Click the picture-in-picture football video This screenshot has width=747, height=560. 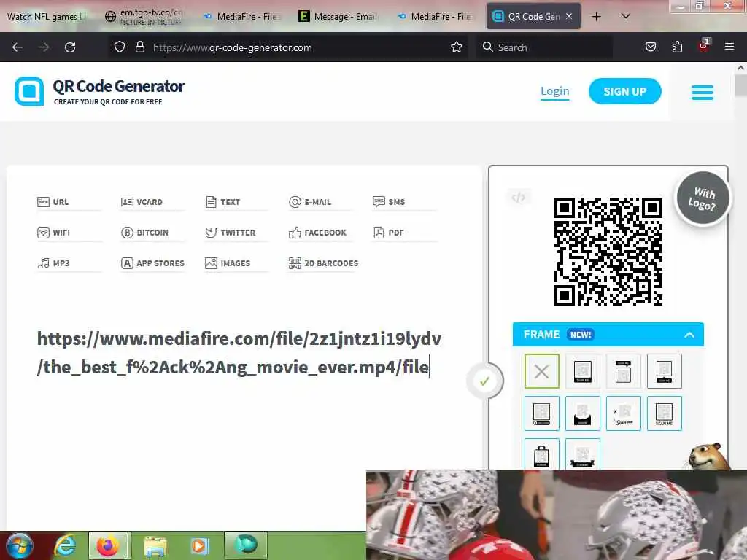click(x=557, y=515)
